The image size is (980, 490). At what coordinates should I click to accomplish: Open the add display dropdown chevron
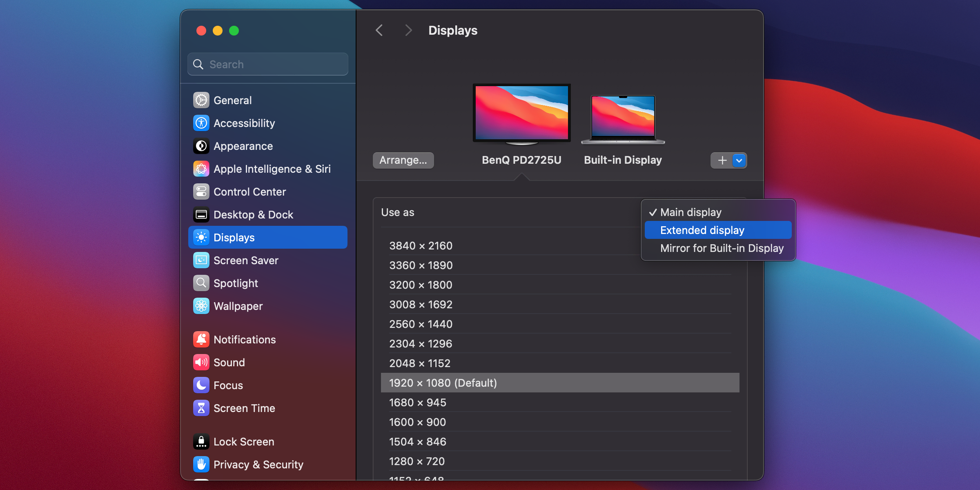(738, 160)
